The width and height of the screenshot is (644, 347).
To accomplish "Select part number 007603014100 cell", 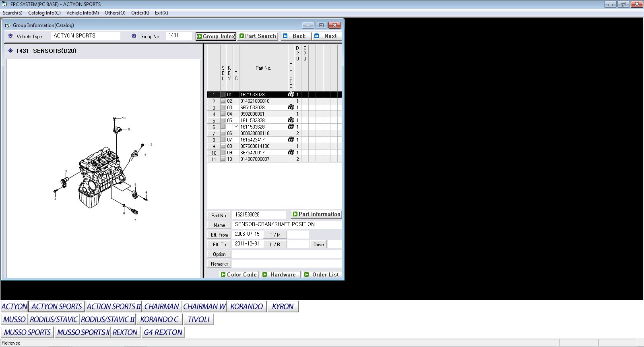I will tap(263, 146).
